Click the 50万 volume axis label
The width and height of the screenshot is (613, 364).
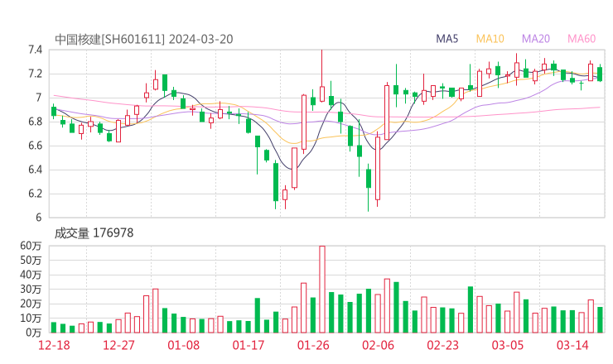pyautogui.click(x=31, y=261)
